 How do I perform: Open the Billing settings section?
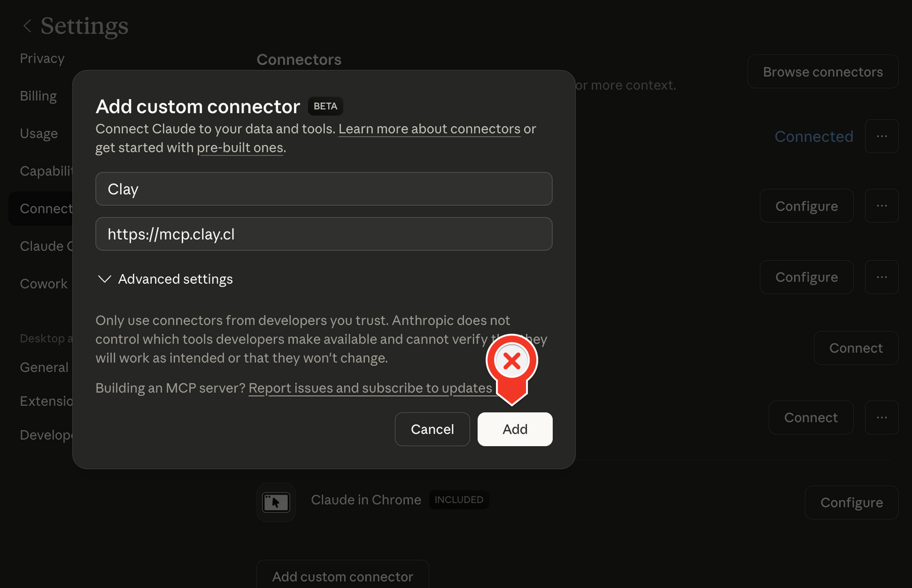click(x=38, y=96)
